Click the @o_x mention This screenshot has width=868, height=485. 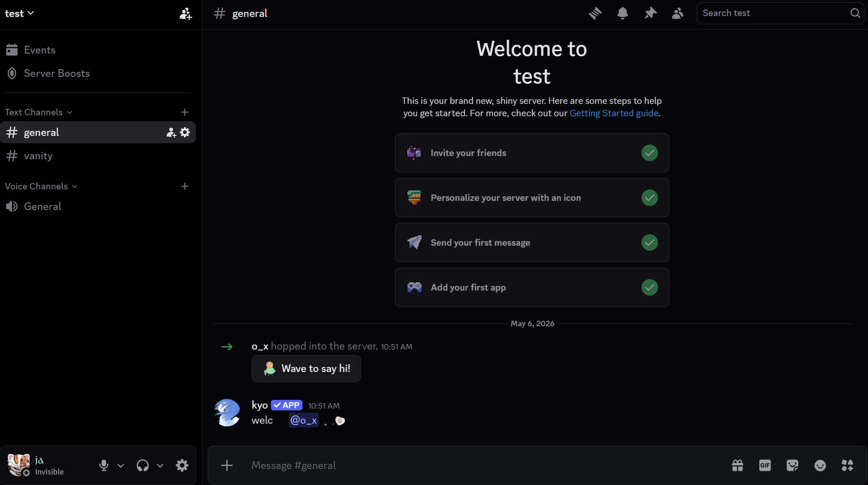303,420
